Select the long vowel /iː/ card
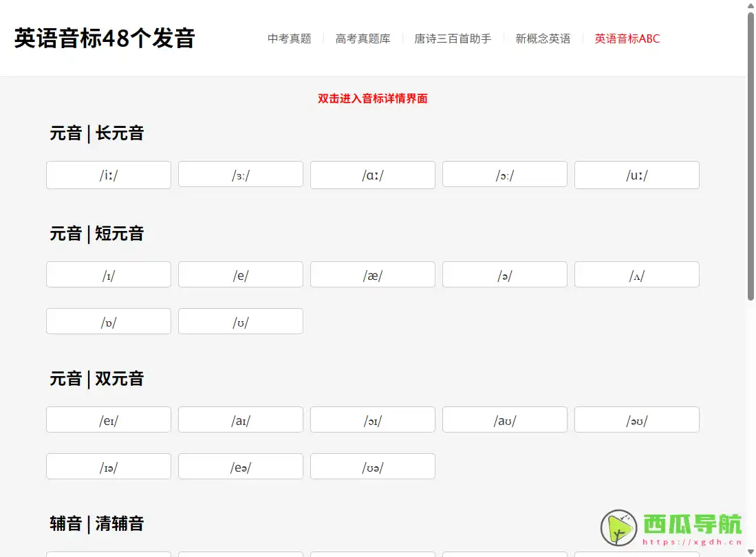The width and height of the screenshot is (756, 557). 108,175
